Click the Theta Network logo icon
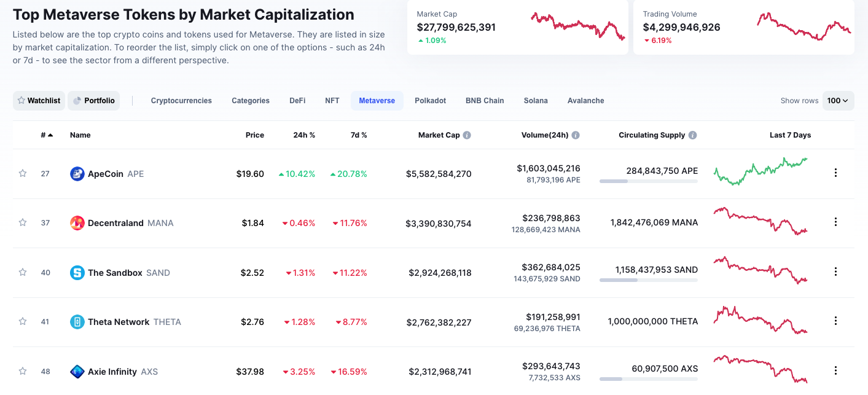This screenshot has height=395, width=868. (77, 322)
